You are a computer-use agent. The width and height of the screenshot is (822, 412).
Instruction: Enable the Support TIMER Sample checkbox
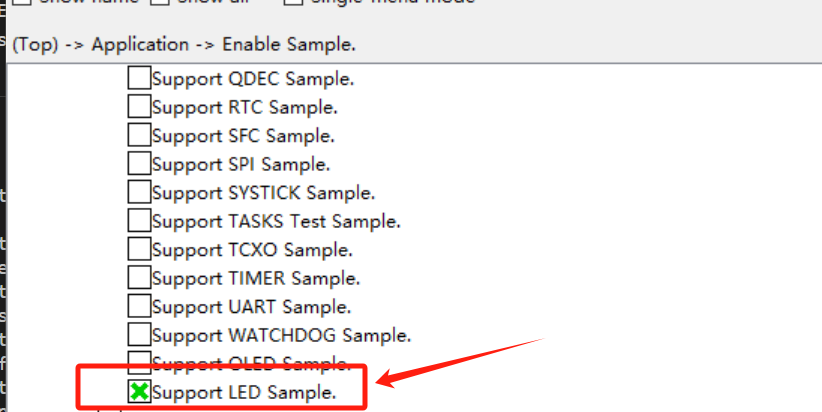139,278
